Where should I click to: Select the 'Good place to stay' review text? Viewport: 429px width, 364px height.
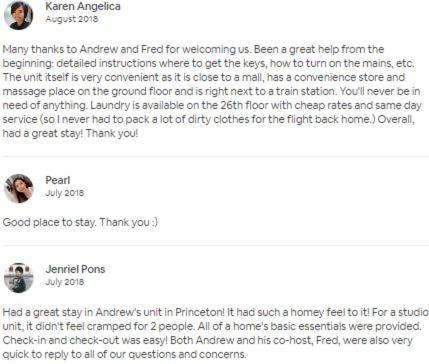[x=80, y=222]
